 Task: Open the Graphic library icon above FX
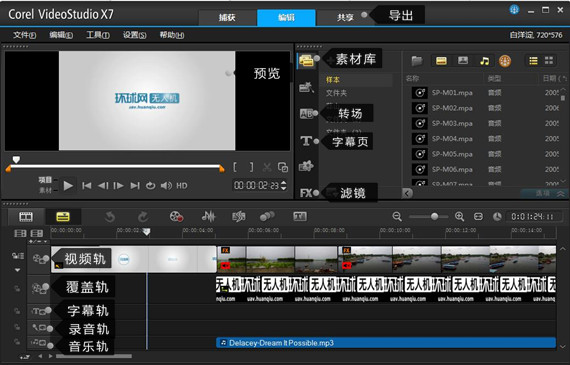(306, 166)
